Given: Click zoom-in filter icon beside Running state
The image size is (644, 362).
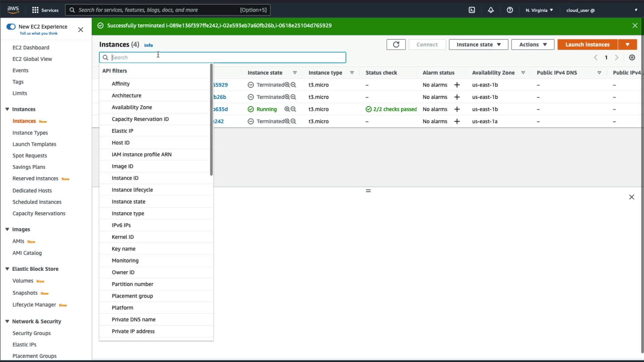Looking at the screenshot, I should pyautogui.click(x=287, y=109).
